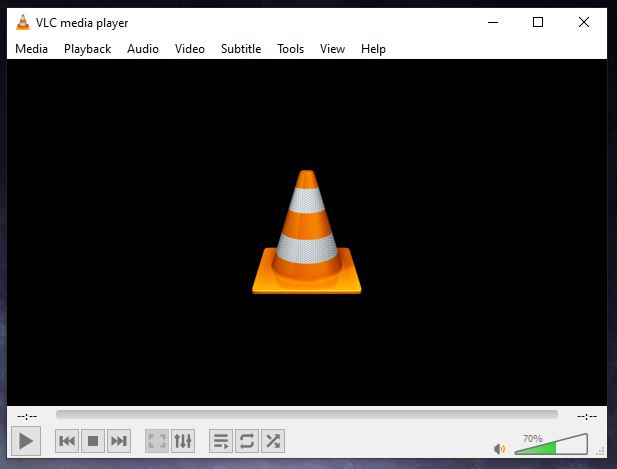The image size is (617, 469).
Task: Open the Media menu
Action: (x=31, y=49)
